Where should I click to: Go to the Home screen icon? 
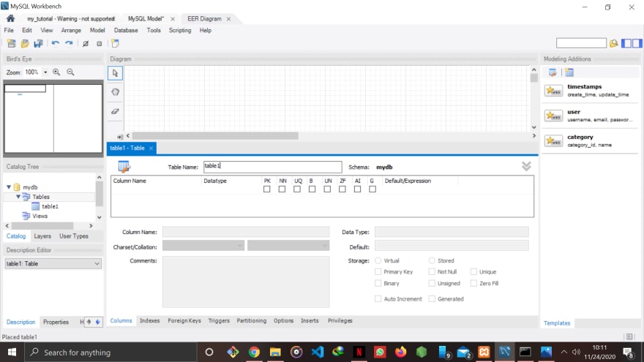click(x=11, y=18)
